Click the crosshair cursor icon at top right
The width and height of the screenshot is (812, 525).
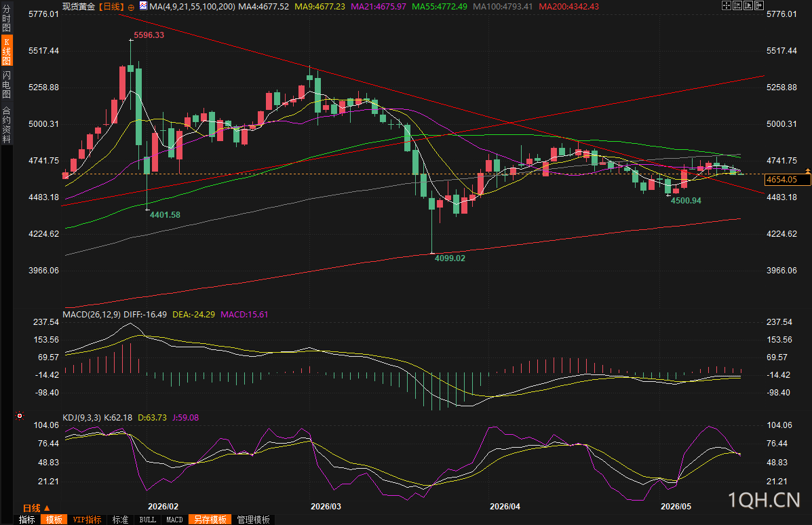726,5
